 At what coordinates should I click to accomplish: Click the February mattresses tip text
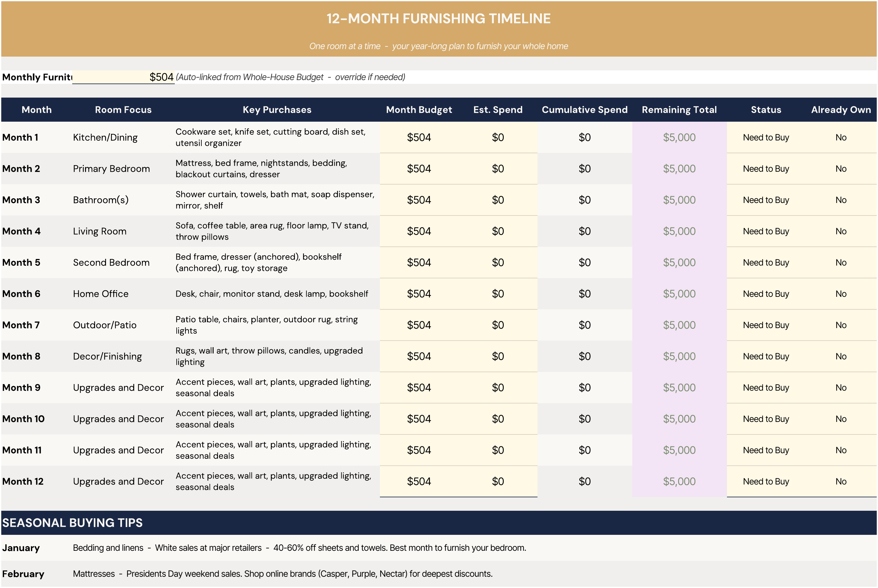click(x=283, y=574)
